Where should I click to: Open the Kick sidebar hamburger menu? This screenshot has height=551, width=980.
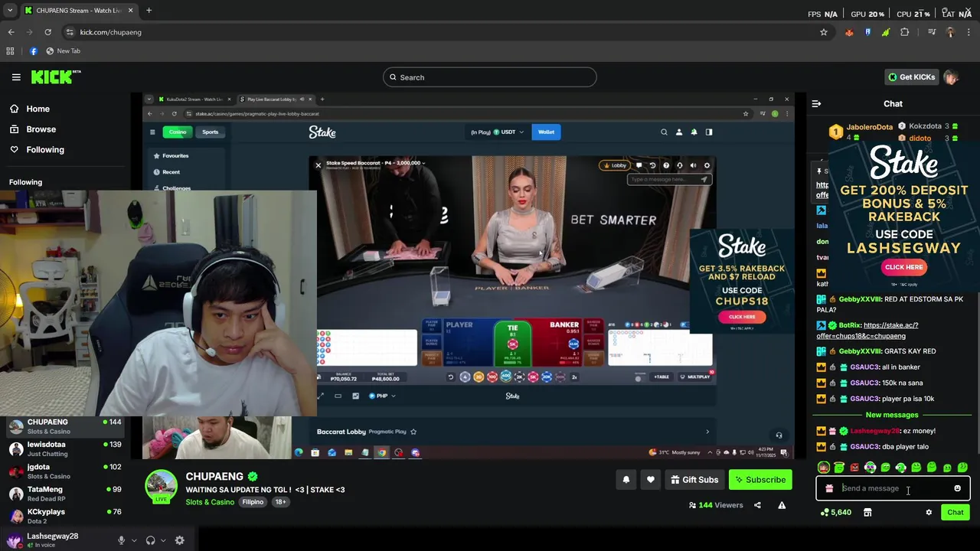coord(16,77)
